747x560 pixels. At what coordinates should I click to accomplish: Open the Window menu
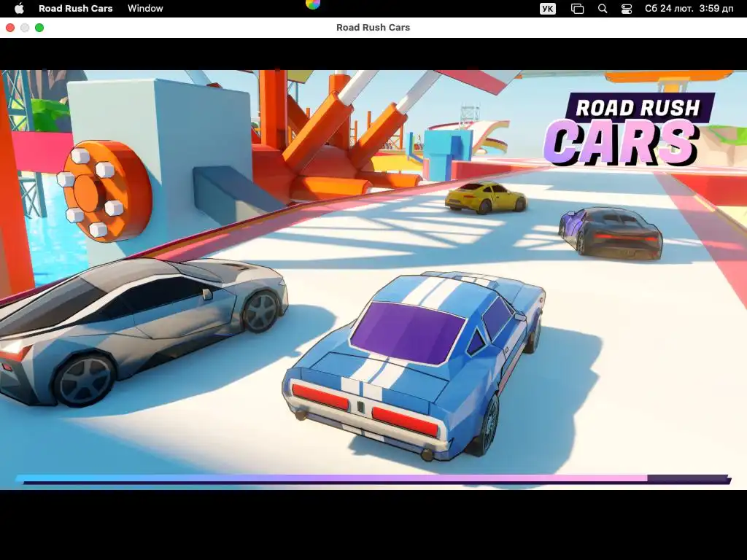coord(145,9)
